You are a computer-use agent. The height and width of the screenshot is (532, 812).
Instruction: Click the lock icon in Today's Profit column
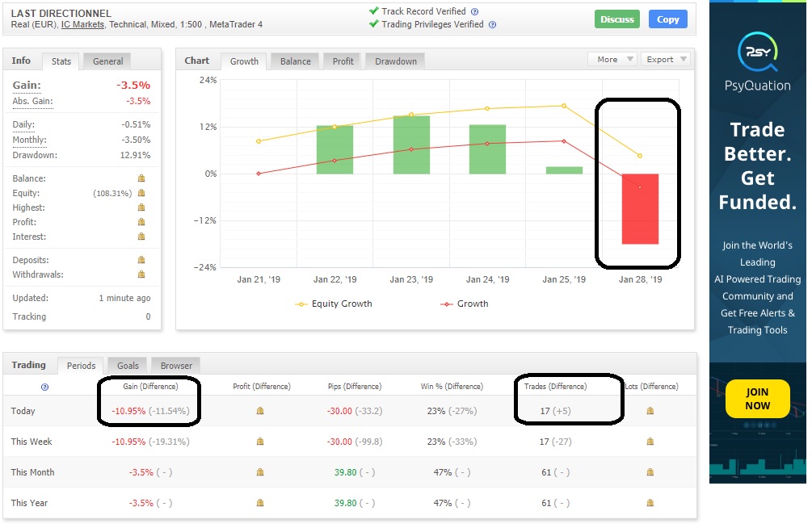tap(260, 411)
